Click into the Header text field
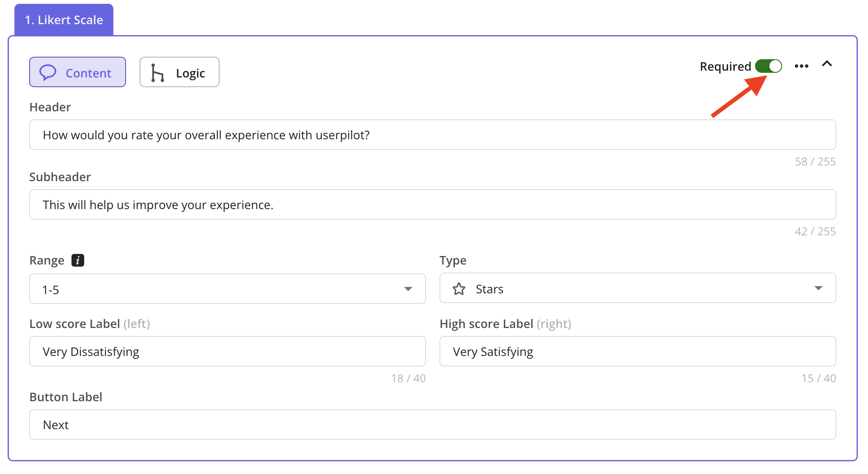Image resolution: width=868 pixels, height=474 pixels. 432,135
